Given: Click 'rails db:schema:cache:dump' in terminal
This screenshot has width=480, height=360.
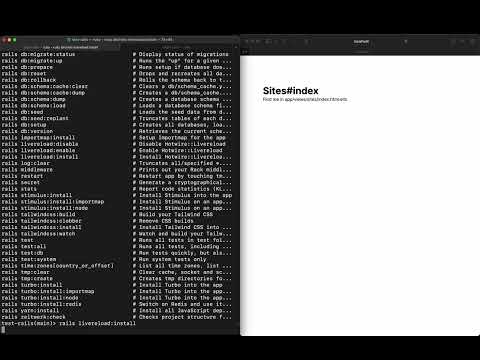Looking at the screenshot, I should (x=43, y=93).
